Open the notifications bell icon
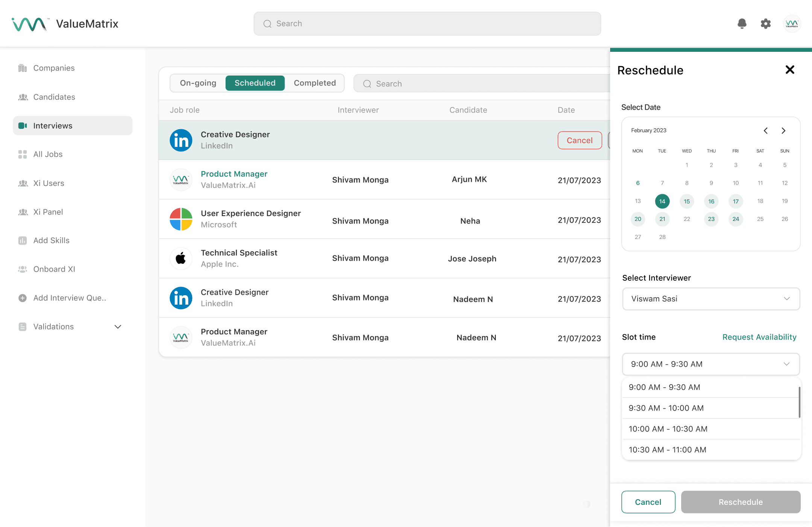The width and height of the screenshot is (812, 527). point(742,24)
